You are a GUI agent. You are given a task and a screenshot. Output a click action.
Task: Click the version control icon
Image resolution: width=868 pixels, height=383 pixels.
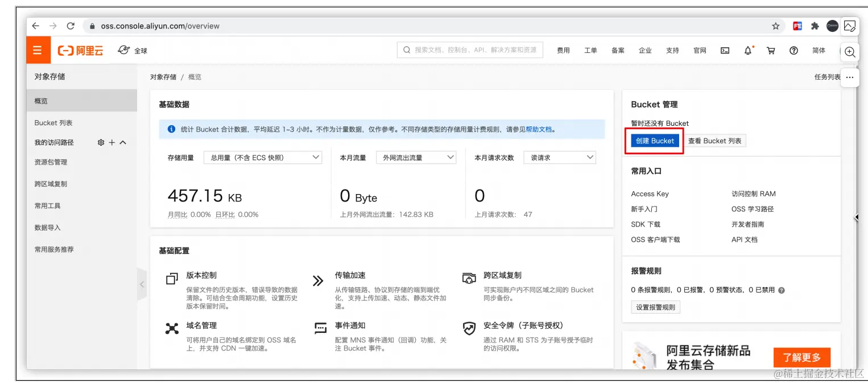click(172, 279)
